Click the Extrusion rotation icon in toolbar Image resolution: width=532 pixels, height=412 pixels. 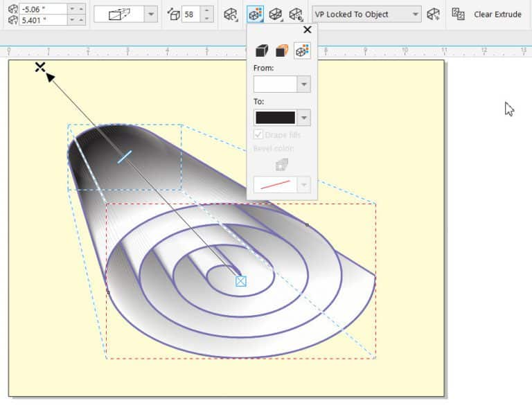pos(231,15)
